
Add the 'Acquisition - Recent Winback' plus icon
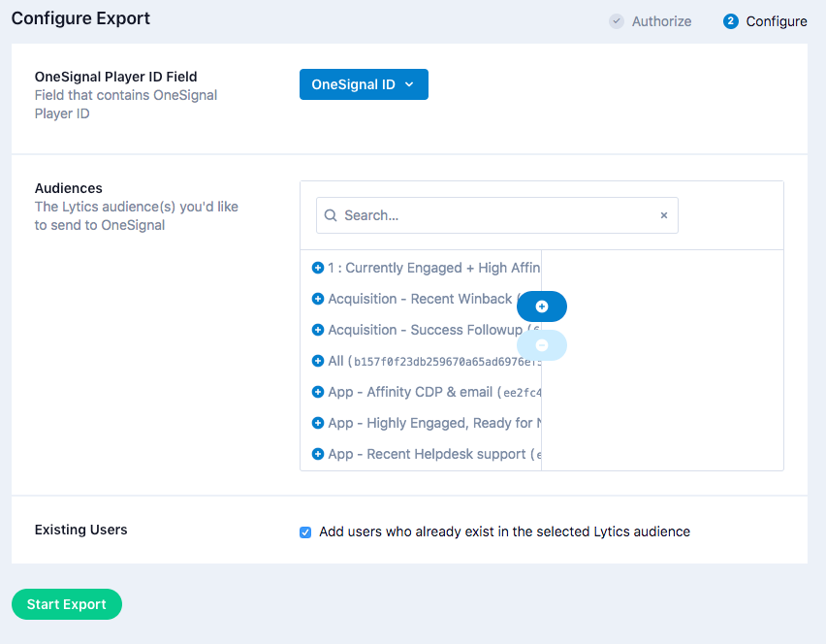point(318,299)
